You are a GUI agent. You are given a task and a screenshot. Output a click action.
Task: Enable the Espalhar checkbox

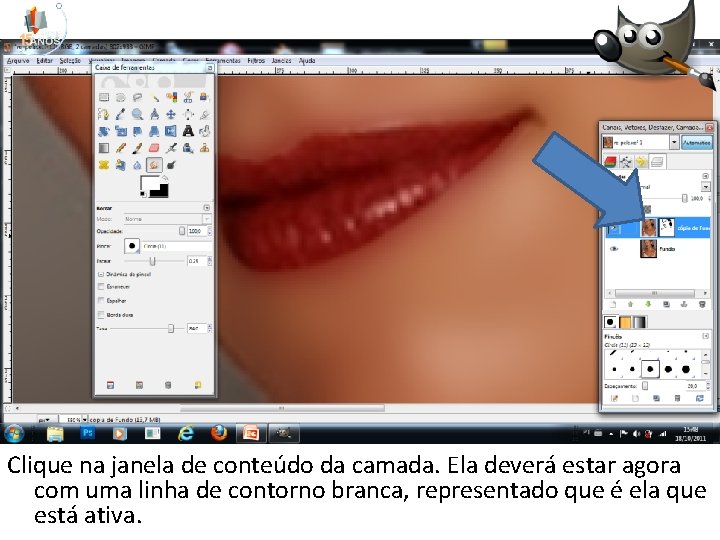click(101, 300)
